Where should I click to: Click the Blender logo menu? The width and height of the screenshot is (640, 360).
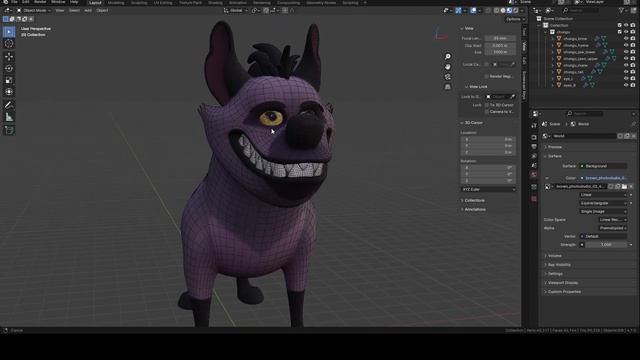(x=5, y=2)
